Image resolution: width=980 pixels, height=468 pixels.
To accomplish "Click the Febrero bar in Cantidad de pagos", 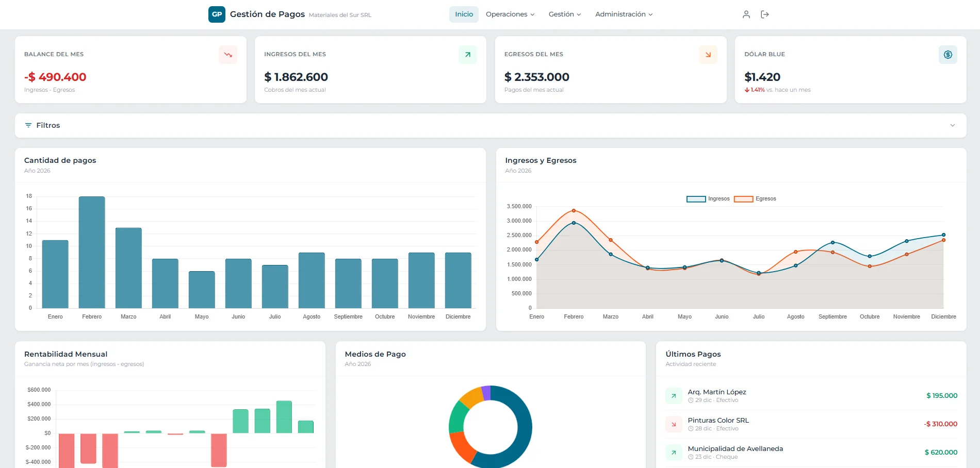I will tap(92, 253).
